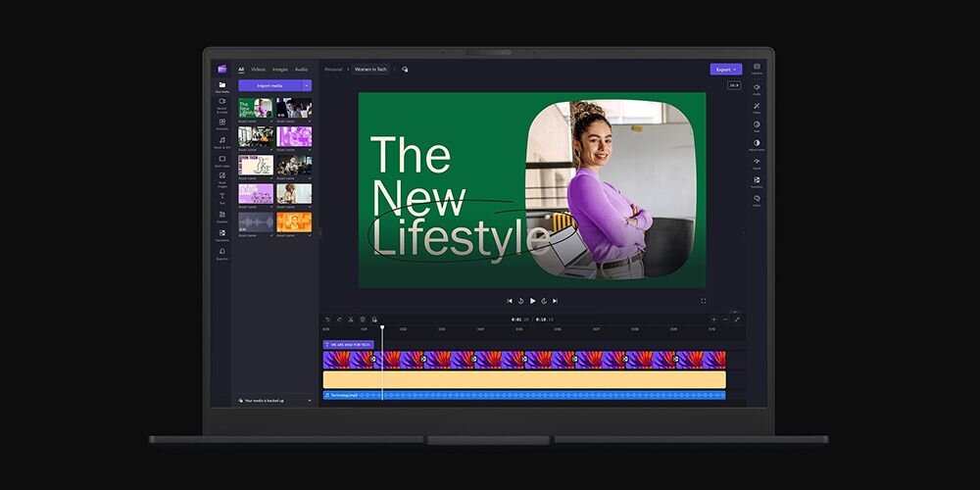Click the playhead on the timeline ruler

click(x=382, y=329)
